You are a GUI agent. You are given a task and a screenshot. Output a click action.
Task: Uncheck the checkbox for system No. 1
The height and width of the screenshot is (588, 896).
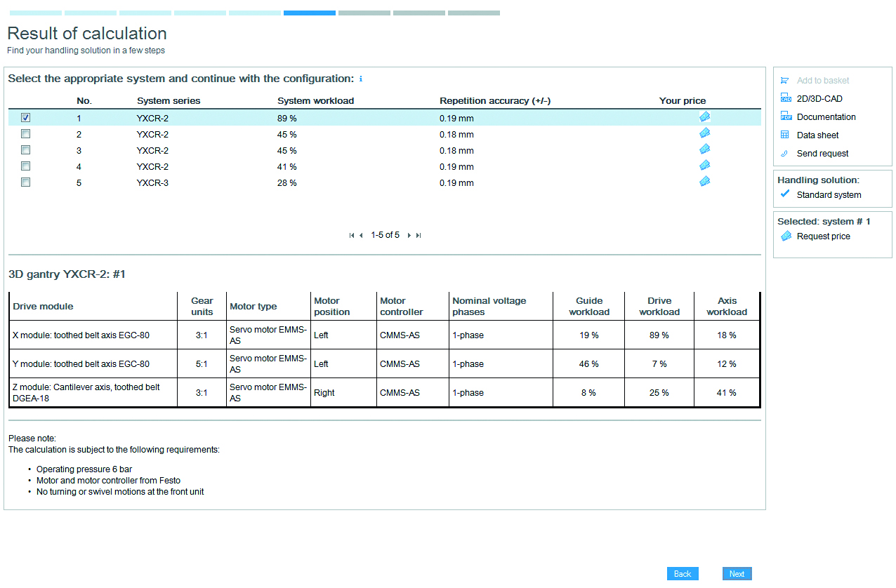(x=26, y=118)
